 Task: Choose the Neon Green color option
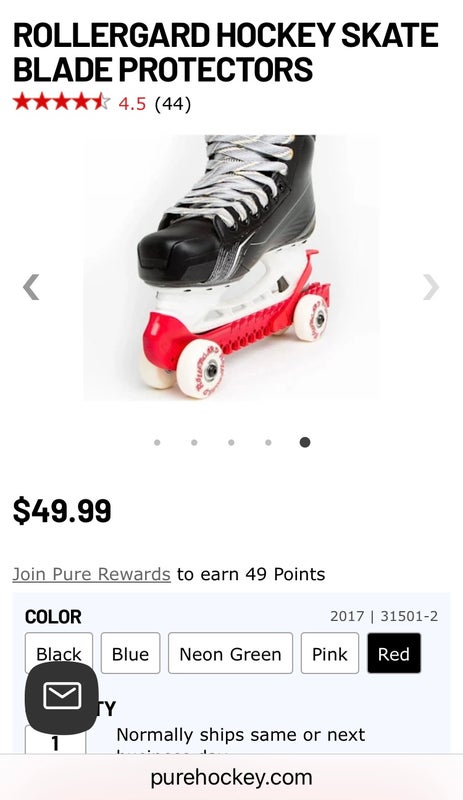(230, 653)
